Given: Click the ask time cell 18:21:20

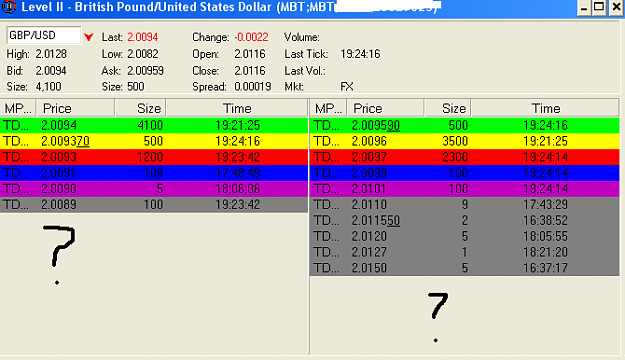Looking at the screenshot, I should coord(545,252).
